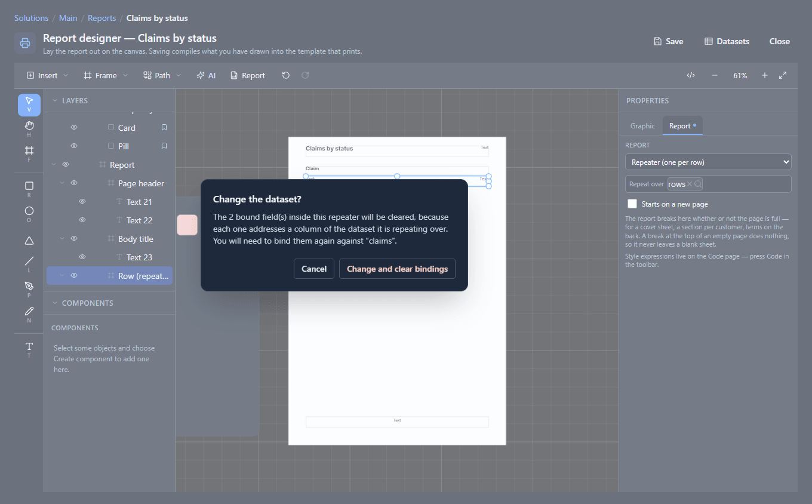The height and width of the screenshot is (504, 812).
Task: Open the Datasets button
Action: 727,41
